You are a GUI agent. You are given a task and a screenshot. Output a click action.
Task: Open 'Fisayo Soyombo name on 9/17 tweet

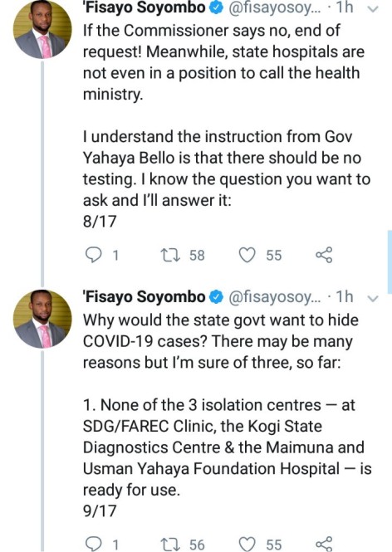click(x=144, y=297)
